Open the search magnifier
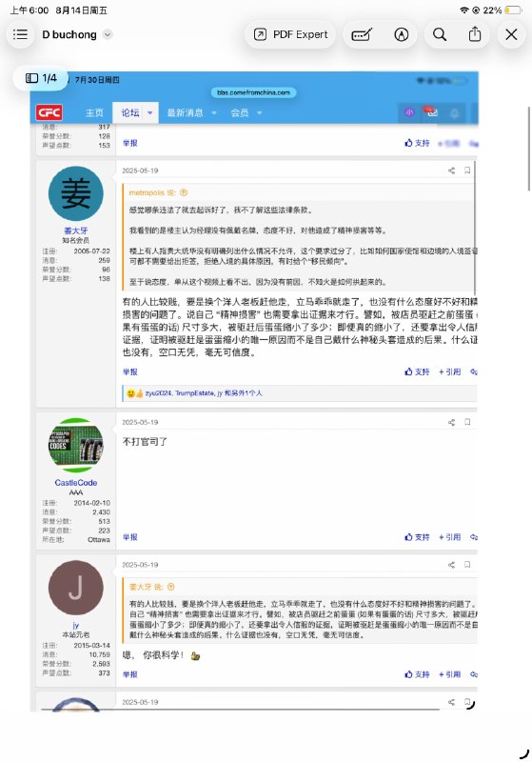The width and height of the screenshot is (532, 762). (x=440, y=34)
